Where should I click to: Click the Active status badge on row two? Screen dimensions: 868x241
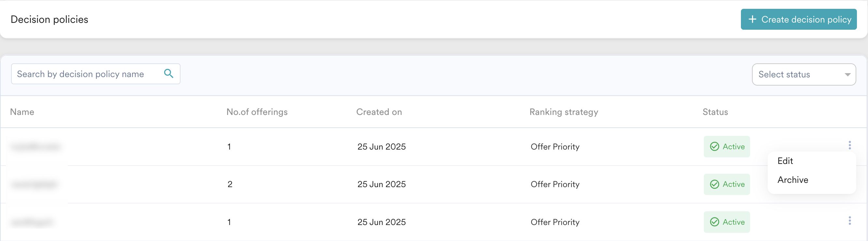[x=727, y=184]
